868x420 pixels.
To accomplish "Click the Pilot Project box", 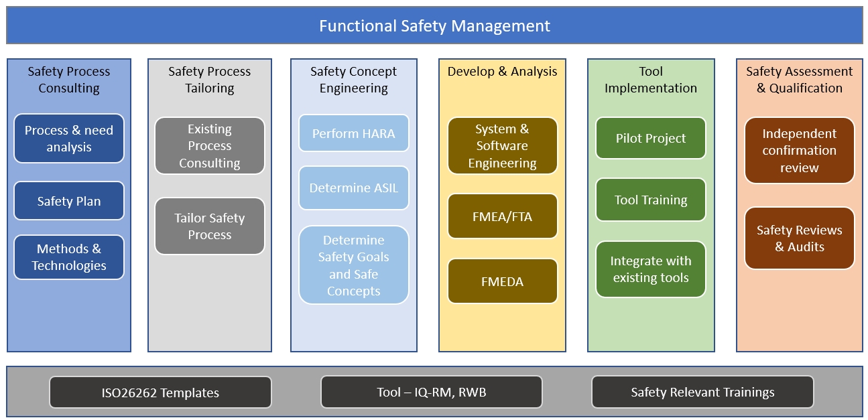I will coord(651,139).
